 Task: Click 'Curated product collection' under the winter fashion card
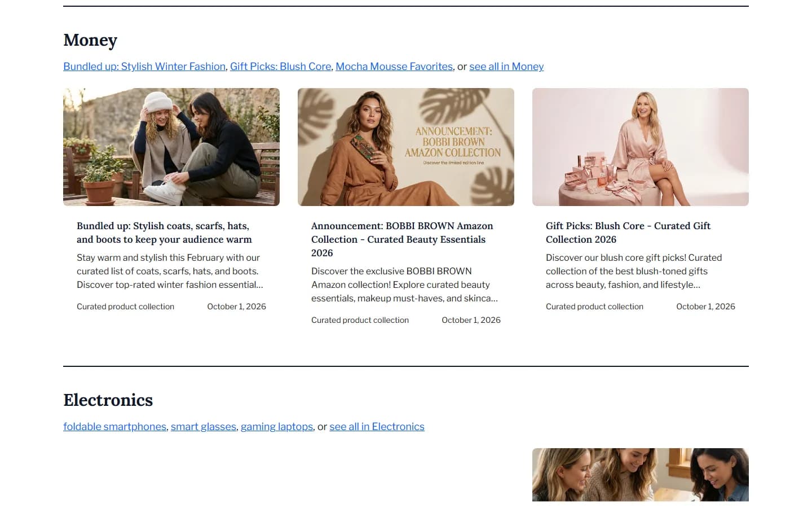[125, 306]
